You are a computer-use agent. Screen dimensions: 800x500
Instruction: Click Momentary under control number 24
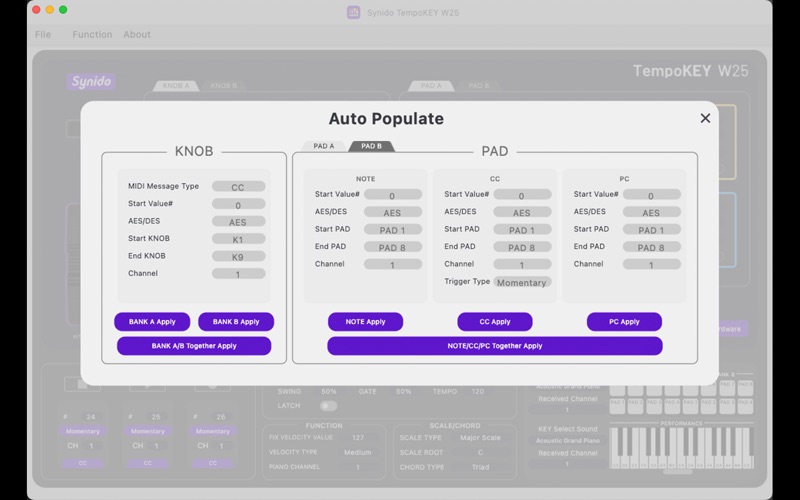coord(83,432)
